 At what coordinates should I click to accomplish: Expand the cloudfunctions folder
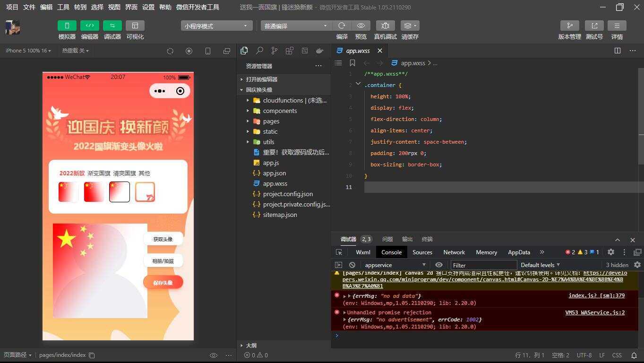[x=248, y=100]
